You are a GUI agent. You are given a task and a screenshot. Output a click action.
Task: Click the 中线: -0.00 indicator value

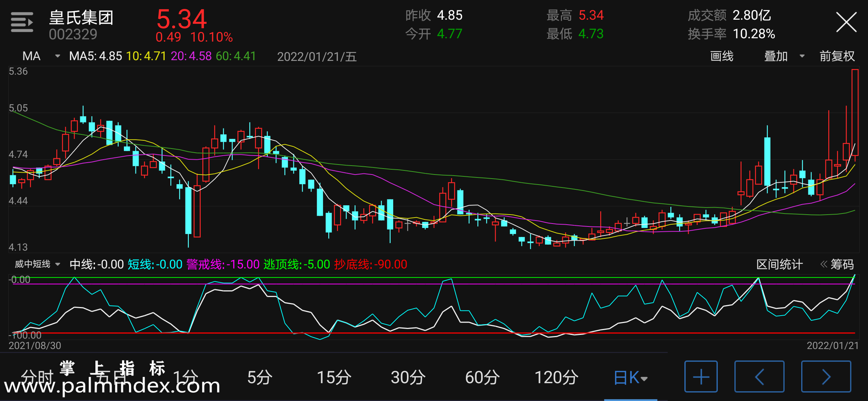coord(96,264)
